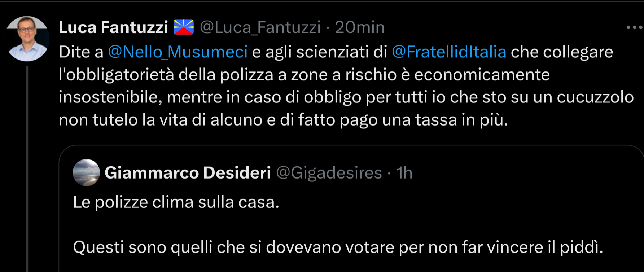This screenshot has width=644, height=272.
Task: Click empty space between quoted post paragraphs
Action: pyautogui.click(x=253, y=225)
